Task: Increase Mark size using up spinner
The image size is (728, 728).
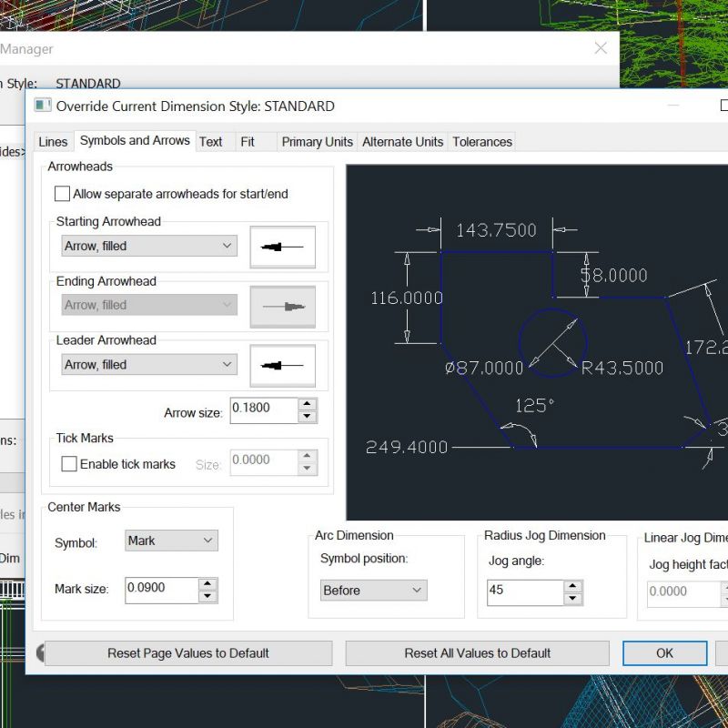Action: (207, 583)
